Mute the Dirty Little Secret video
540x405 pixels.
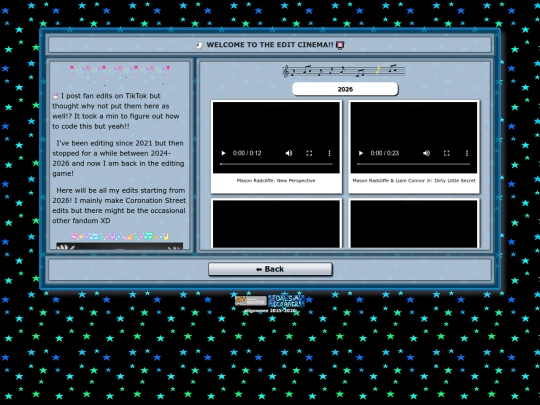[x=426, y=153]
